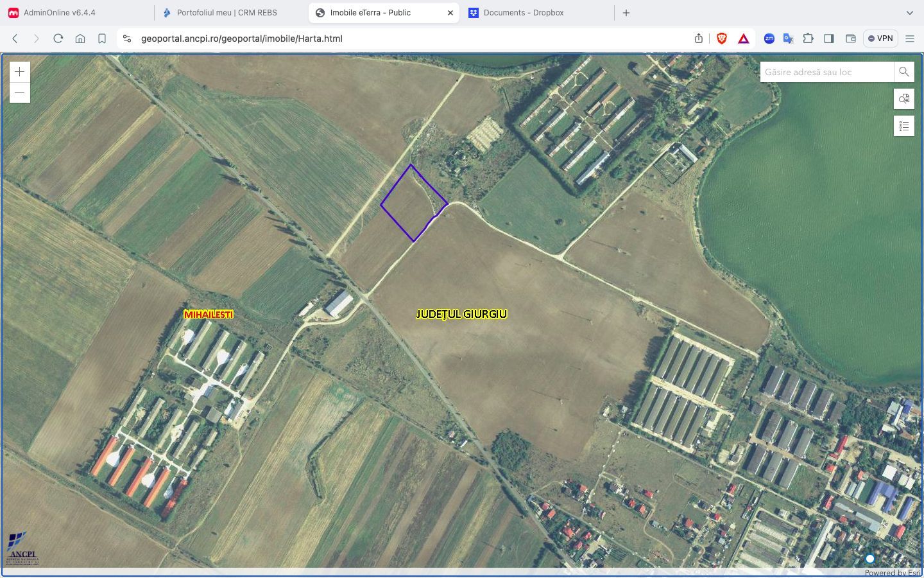Zoom out on the map
Image resolution: width=924 pixels, height=578 pixels.
19,92
